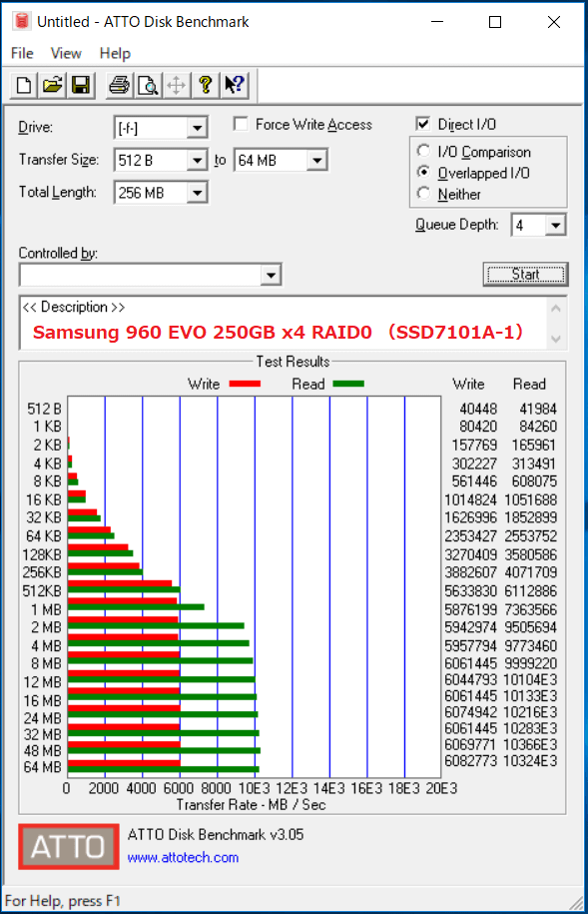Click the 64 MB green read bar
588x914 pixels.
pos(163,769)
